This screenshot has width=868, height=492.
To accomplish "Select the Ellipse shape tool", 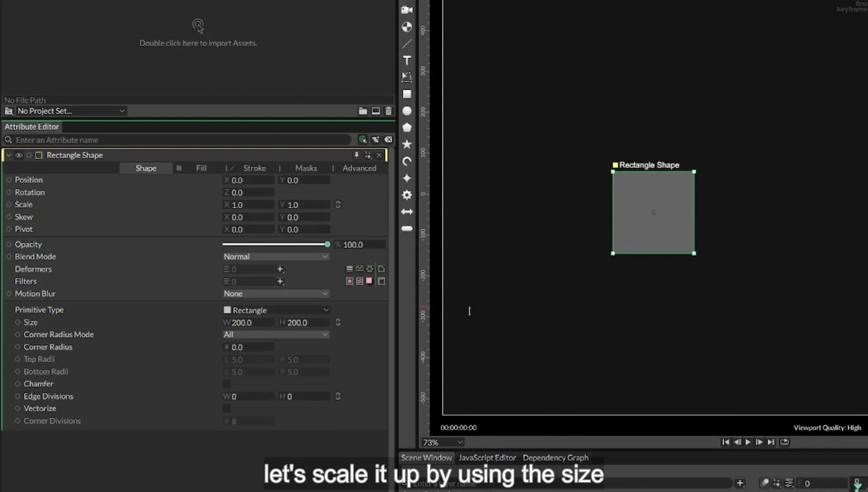I will coord(407,111).
